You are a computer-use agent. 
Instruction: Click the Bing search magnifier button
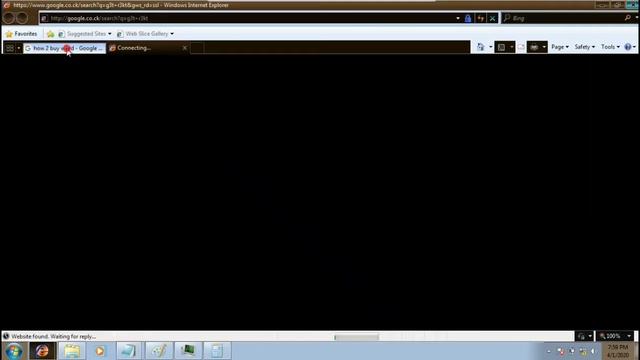click(627, 18)
